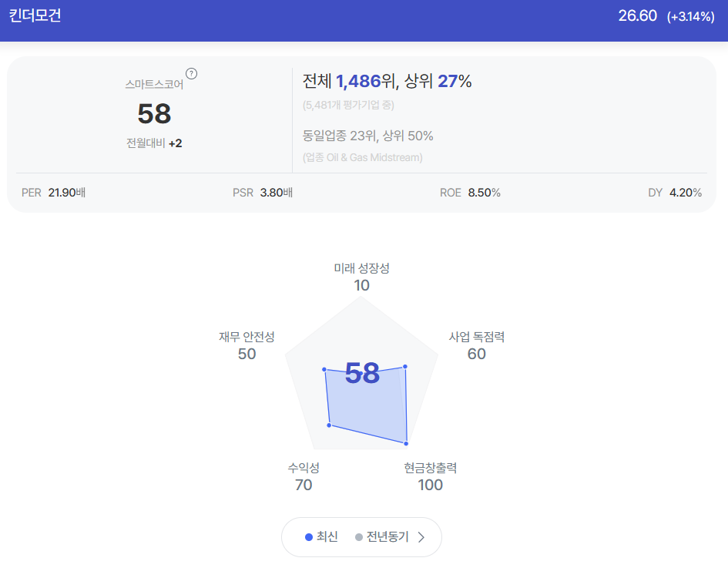Click the 재무 안전성 radar label
The width and height of the screenshot is (728, 568).
tap(247, 337)
